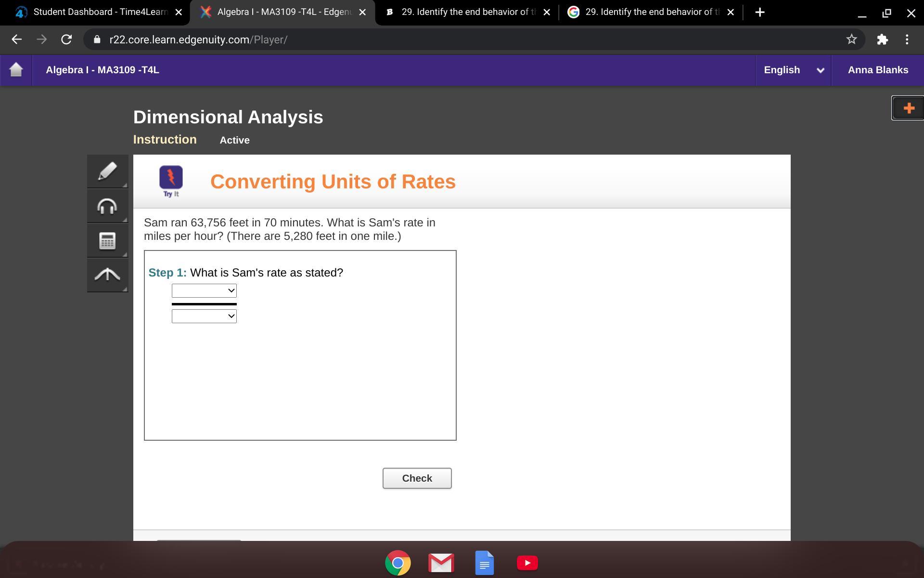The image size is (924, 578).
Task: Select the pencil highlighter tool
Action: [x=107, y=171]
